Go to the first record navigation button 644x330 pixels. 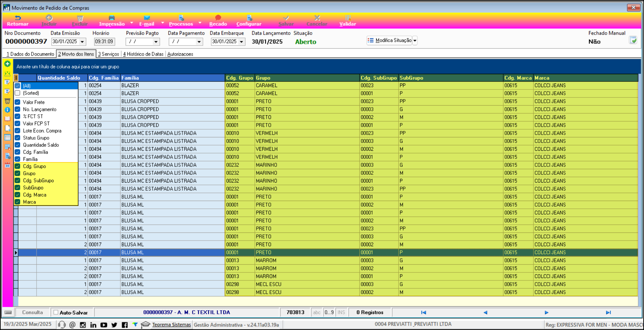point(423,312)
